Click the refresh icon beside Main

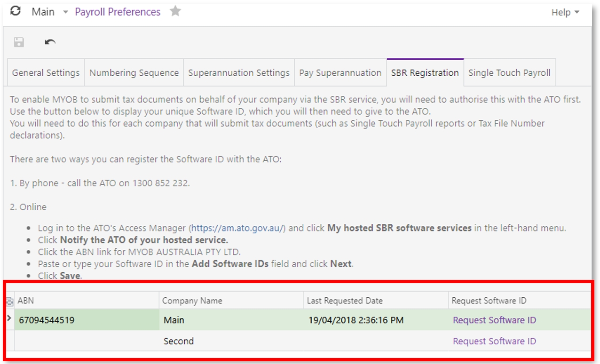tap(16, 11)
